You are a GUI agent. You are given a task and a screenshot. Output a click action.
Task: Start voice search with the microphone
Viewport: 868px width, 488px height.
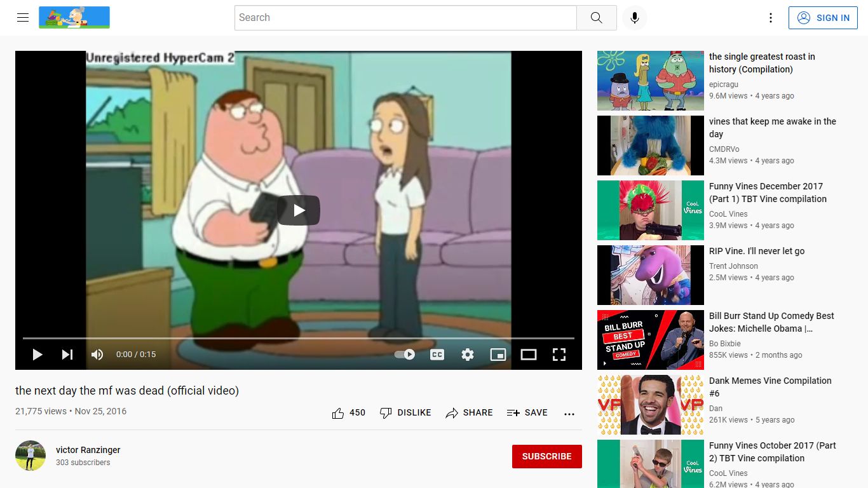tap(634, 18)
